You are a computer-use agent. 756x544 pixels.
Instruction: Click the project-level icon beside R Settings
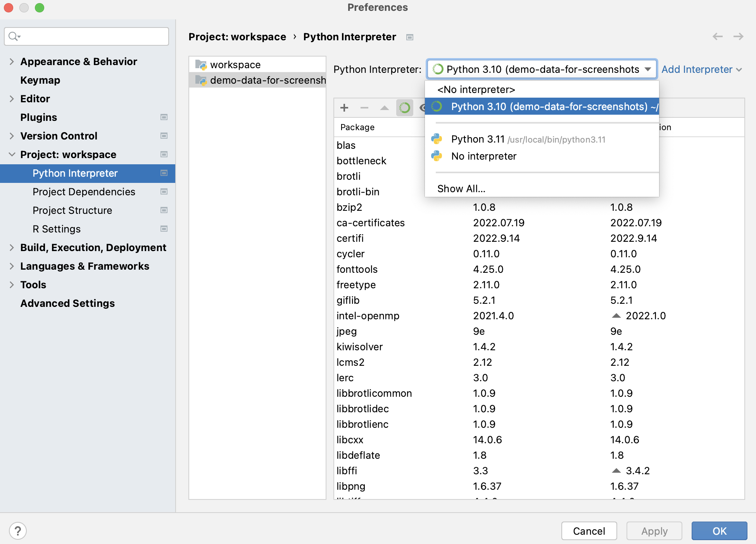point(164,229)
